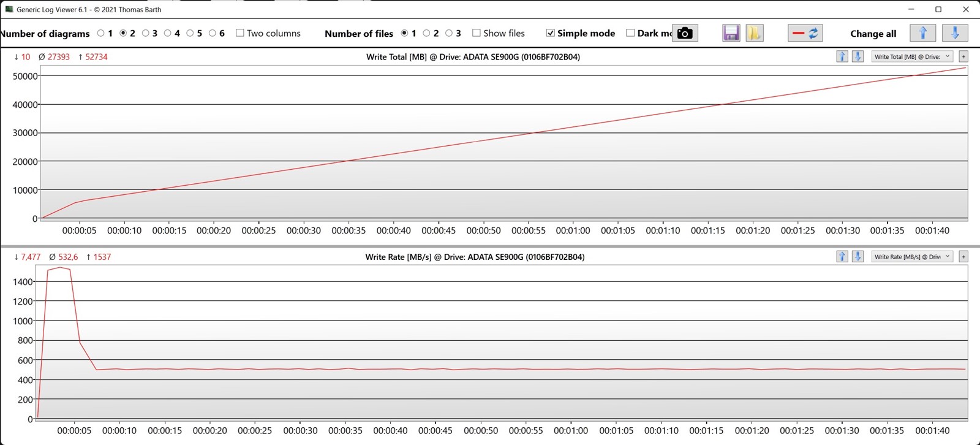980x445 pixels.
Task: Click plus button on Write Rate diagram
Action: click(x=963, y=256)
